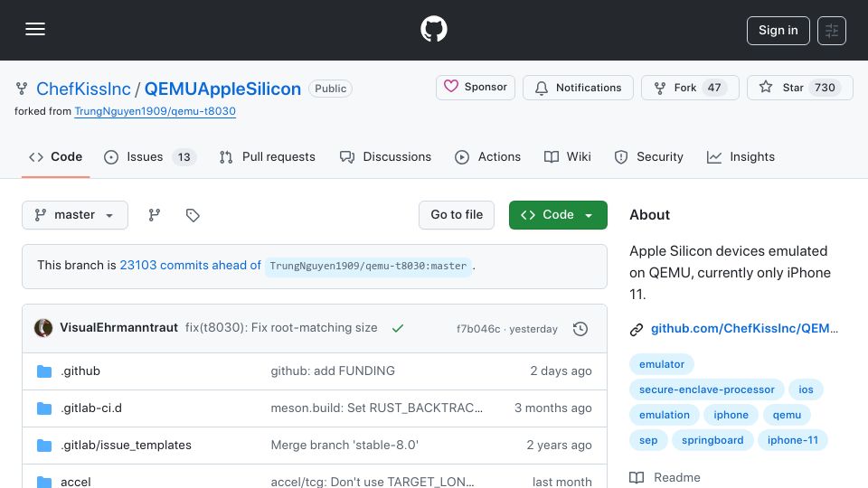
Task: Open the 23103 commits ahead link
Action: (191, 265)
